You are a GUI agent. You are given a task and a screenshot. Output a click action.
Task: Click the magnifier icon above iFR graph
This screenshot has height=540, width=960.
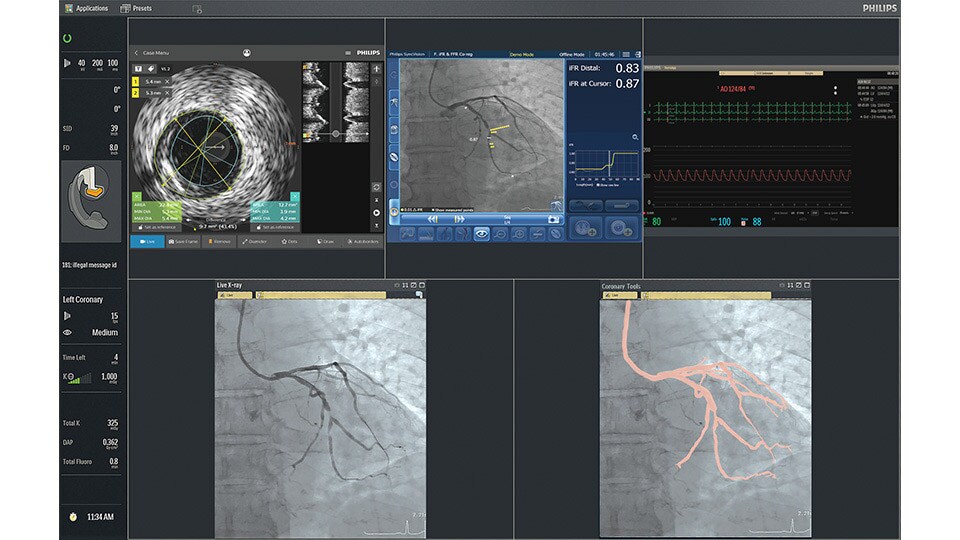634,137
